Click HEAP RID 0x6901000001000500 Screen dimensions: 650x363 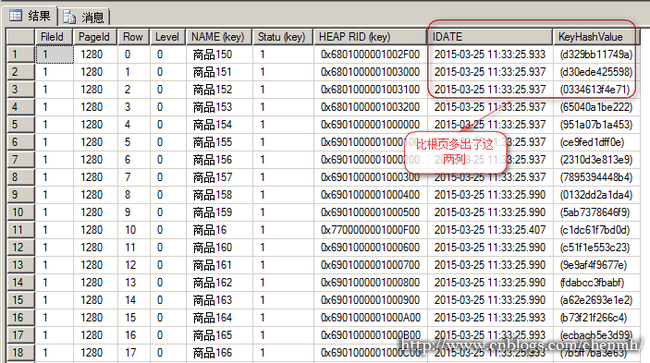pos(370,212)
